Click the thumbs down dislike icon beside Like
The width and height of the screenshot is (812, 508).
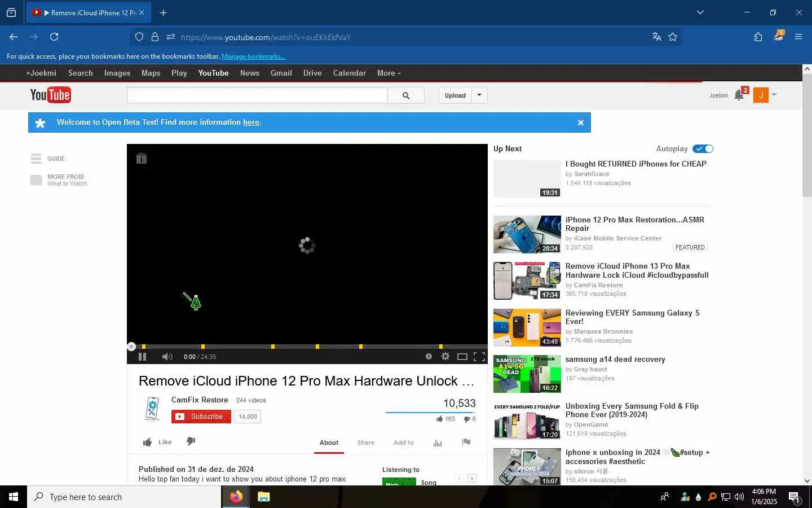[x=191, y=441]
